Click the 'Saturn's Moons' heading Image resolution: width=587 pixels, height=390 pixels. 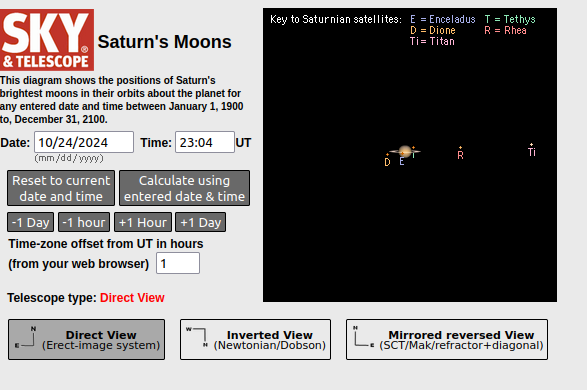(x=164, y=42)
